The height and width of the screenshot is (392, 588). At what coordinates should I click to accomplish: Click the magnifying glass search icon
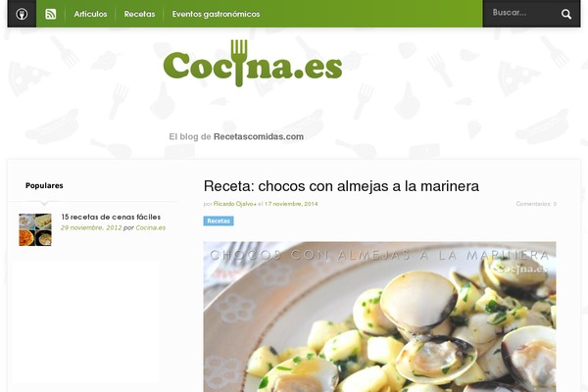point(566,15)
